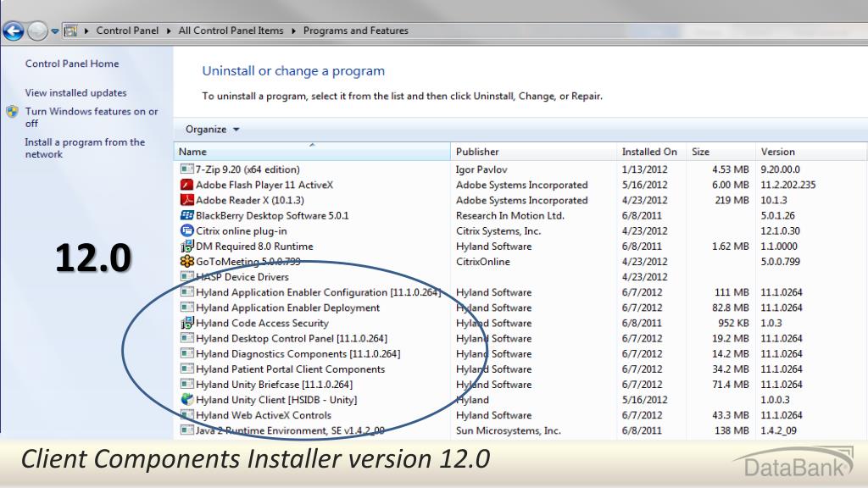The image size is (868, 488).
Task: Select Citrix online plug-in entry
Action: point(241,231)
